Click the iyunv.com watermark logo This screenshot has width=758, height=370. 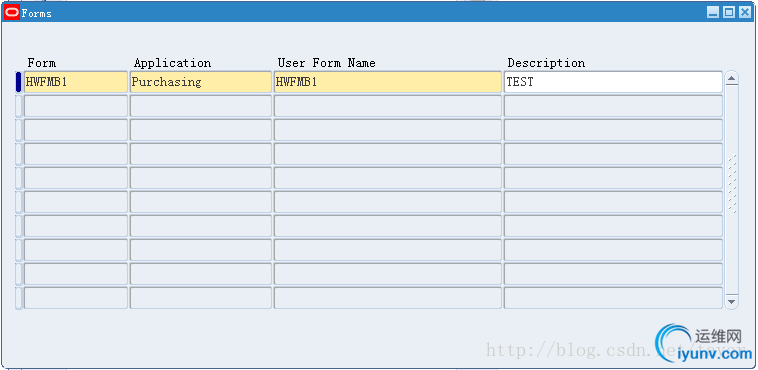click(x=705, y=343)
